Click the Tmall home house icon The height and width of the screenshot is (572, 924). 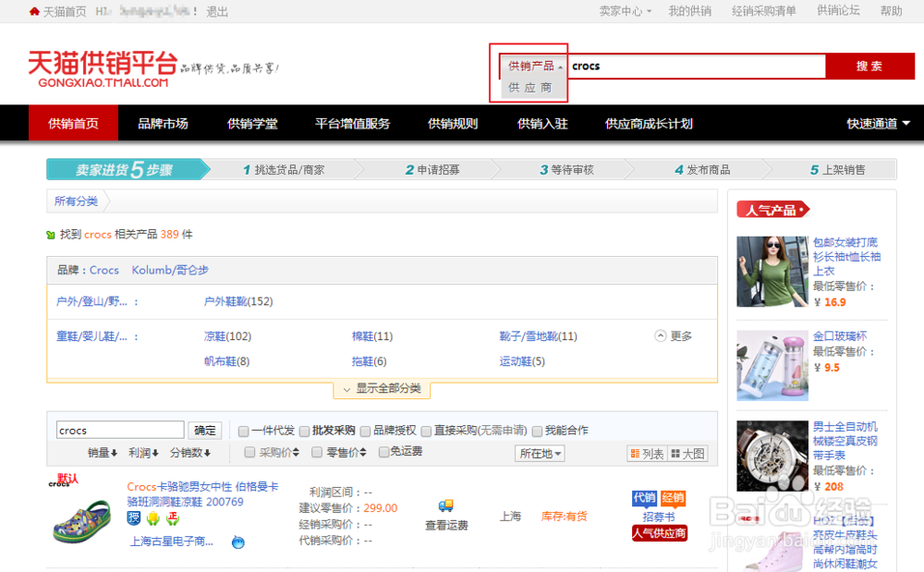[34, 11]
